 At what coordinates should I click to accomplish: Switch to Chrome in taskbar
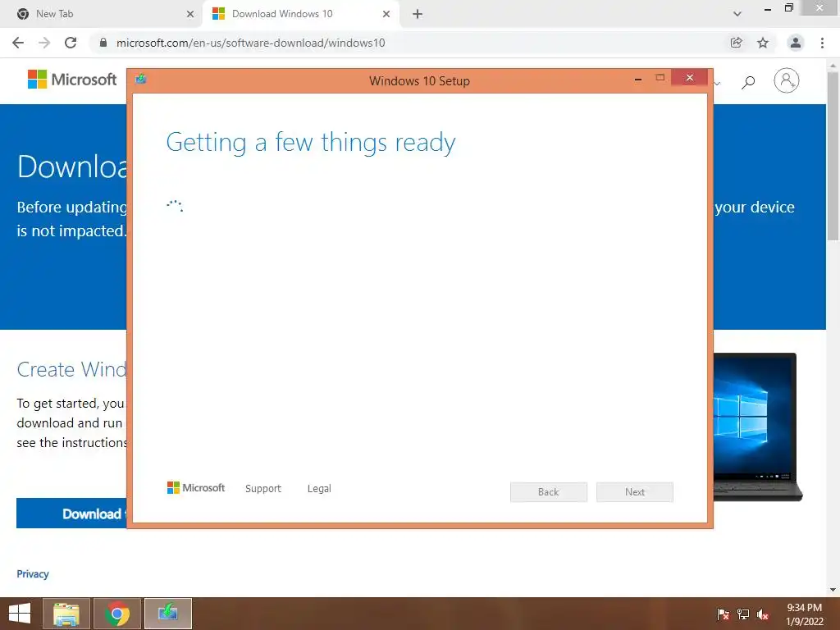pos(116,614)
